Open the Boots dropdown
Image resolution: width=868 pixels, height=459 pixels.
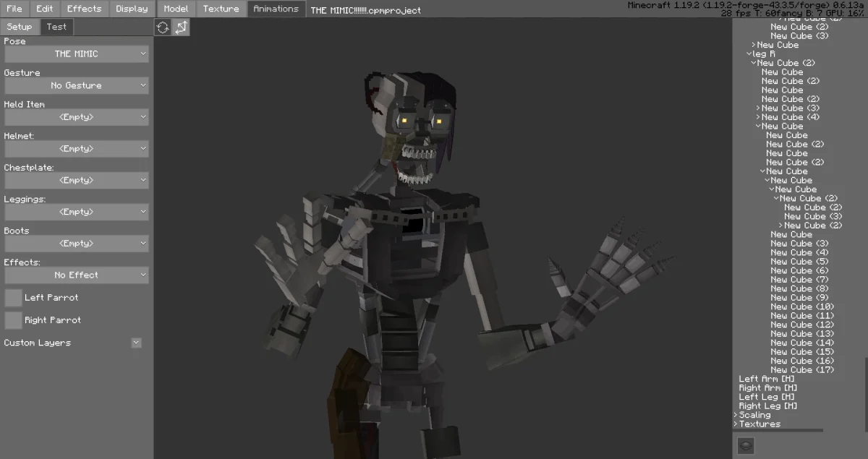tap(76, 244)
